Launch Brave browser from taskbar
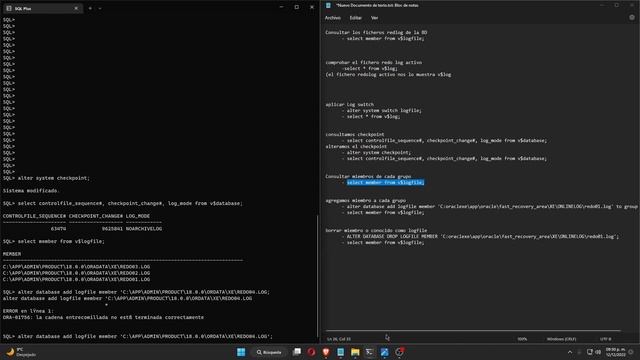This screenshot has width=640, height=360. click(326, 352)
